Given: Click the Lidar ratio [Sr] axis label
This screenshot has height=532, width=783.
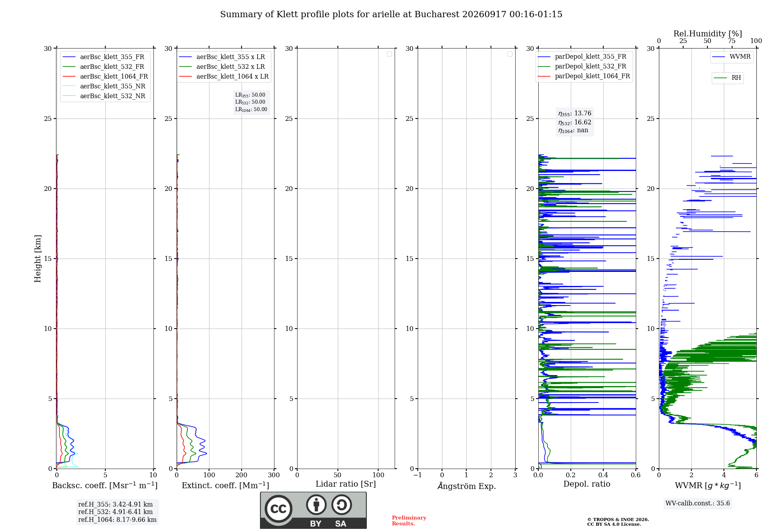Looking at the screenshot, I should coord(346,484).
